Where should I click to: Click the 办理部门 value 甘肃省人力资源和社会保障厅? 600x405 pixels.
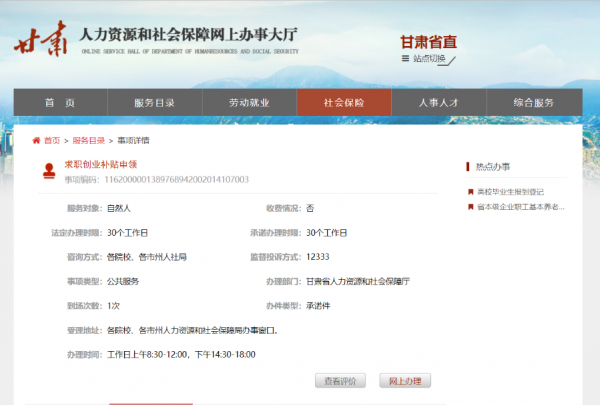(x=358, y=281)
